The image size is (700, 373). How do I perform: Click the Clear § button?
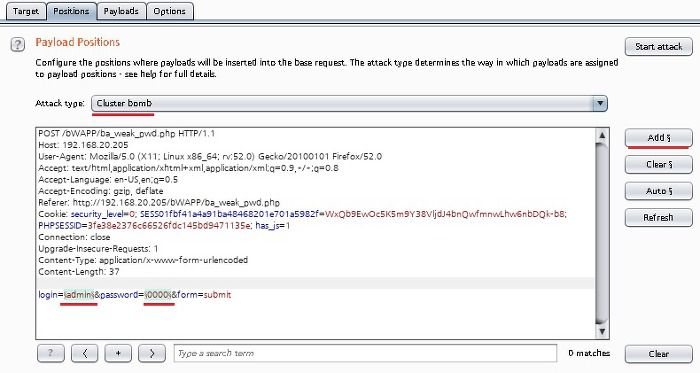point(658,165)
